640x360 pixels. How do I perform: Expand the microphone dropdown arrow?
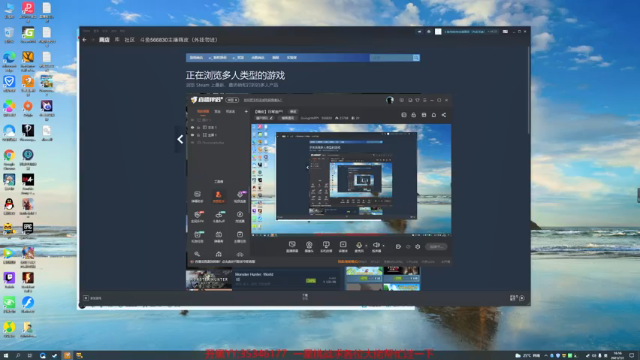coord(366,246)
